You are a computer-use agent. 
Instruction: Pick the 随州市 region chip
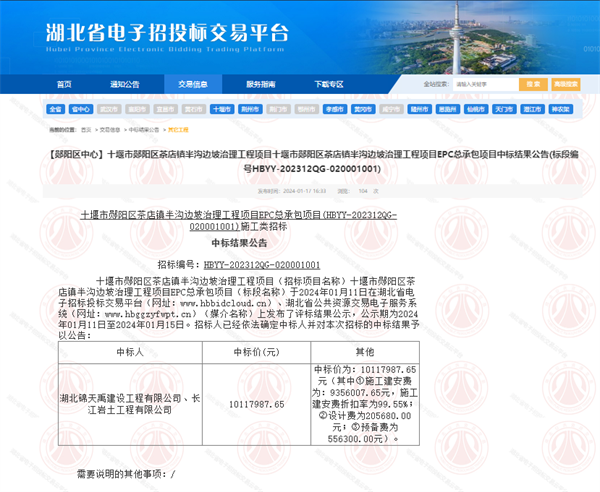pos(419,109)
